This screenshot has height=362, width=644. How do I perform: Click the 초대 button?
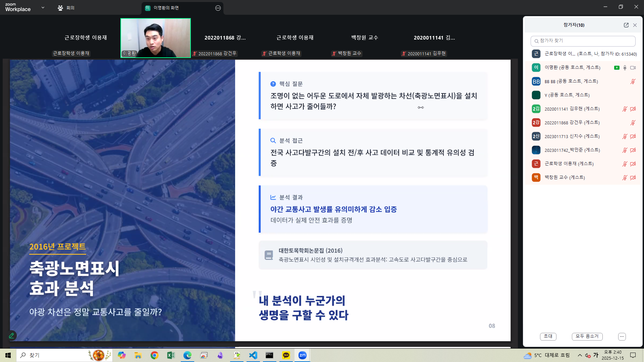[548, 337]
